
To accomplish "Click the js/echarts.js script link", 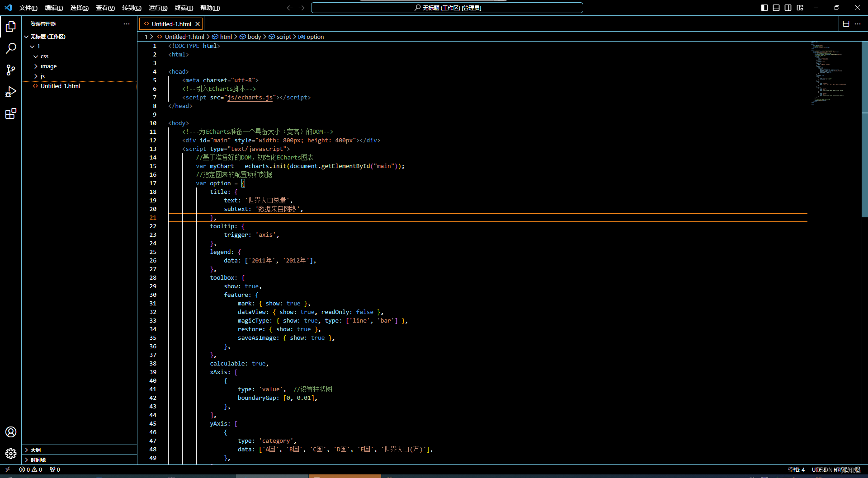I will pos(250,97).
